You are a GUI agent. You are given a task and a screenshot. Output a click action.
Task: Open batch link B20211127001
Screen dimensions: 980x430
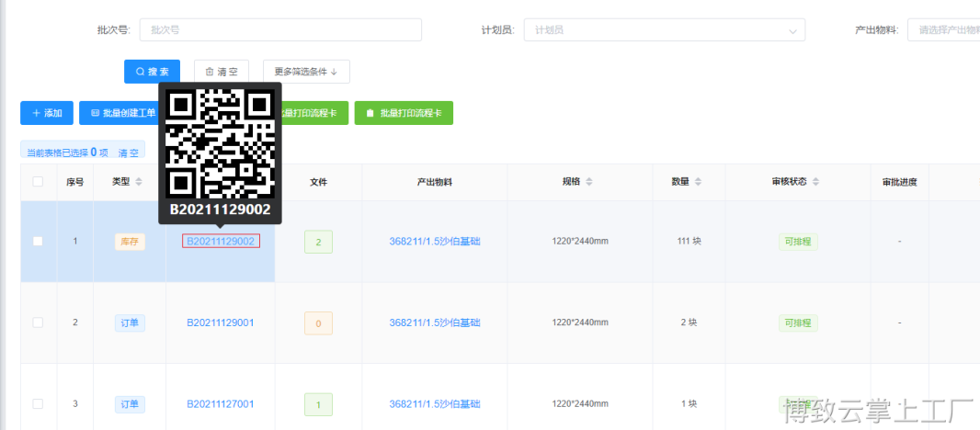pyautogui.click(x=221, y=403)
